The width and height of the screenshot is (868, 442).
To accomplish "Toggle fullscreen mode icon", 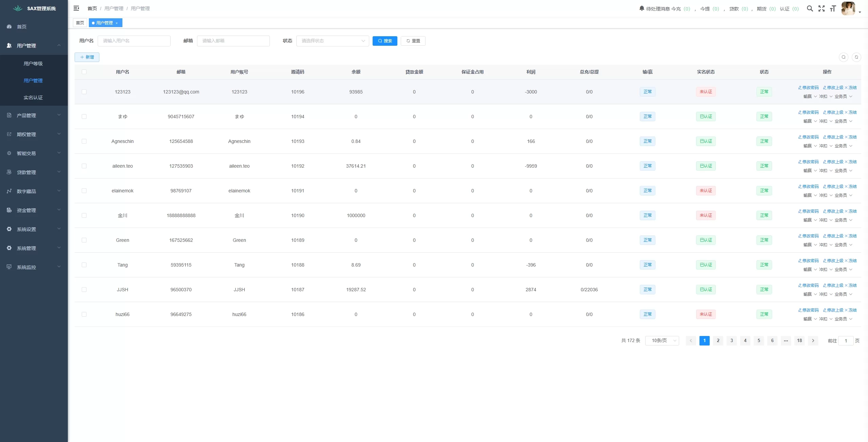I will point(821,8).
